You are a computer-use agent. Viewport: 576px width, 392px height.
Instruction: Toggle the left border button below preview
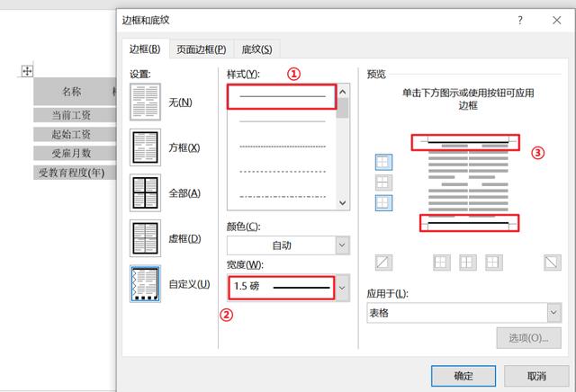(442, 263)
